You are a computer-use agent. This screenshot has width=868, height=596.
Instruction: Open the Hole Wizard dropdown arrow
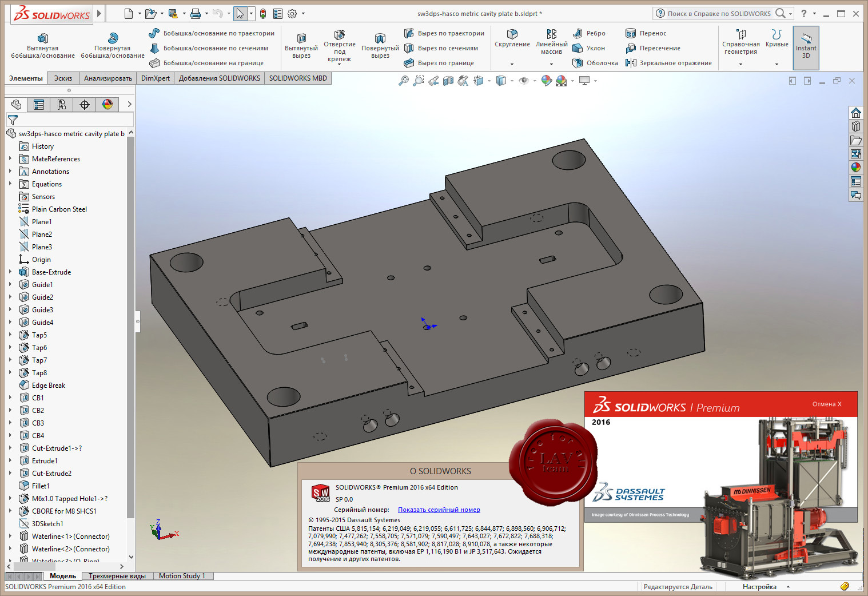pyautogui.click(x=340, y=64)
